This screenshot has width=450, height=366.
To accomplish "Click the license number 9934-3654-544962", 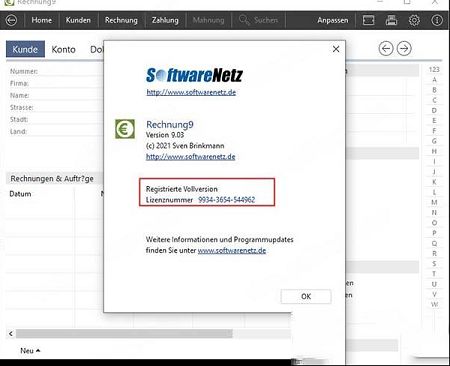I will click(227, 200).
